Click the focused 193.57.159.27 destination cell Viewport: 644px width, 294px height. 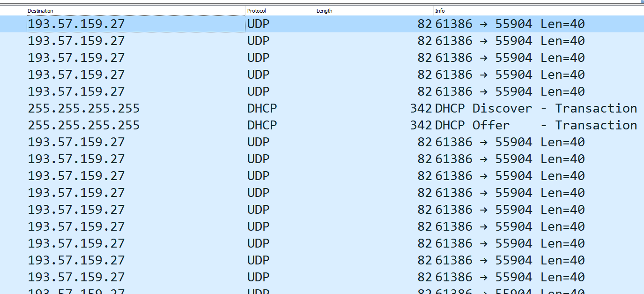[x=76, y=24]
